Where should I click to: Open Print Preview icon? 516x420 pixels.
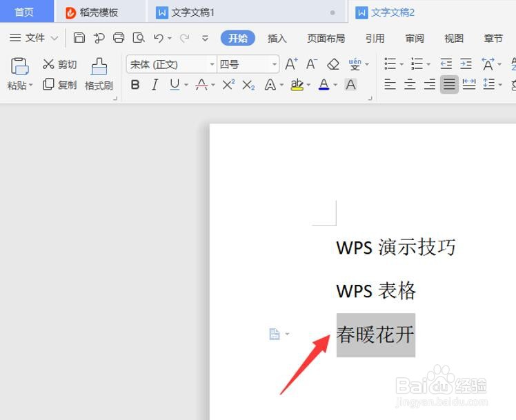pyautogui.click(x=139, y=38)
